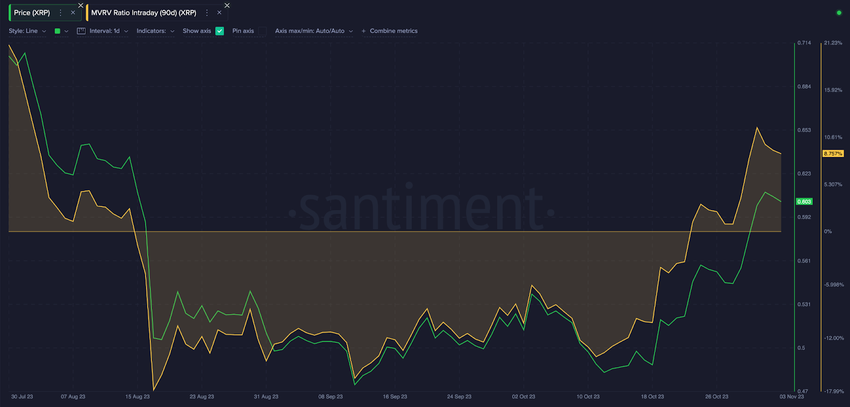This screenshot has width=850, height=407.
Task: Click the interval calendar icon
Action: [x=81, y=31]
